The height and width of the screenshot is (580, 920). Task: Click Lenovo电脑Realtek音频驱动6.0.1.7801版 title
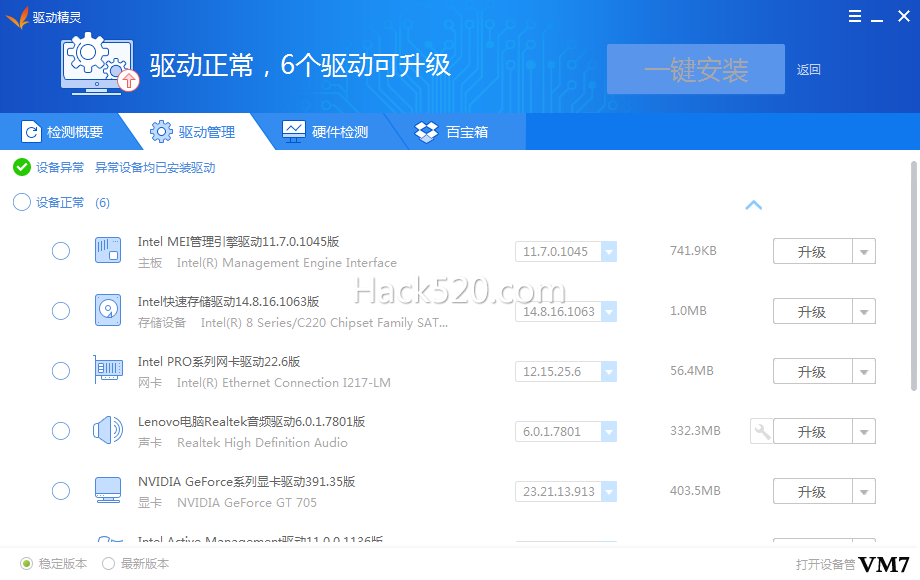251,422
